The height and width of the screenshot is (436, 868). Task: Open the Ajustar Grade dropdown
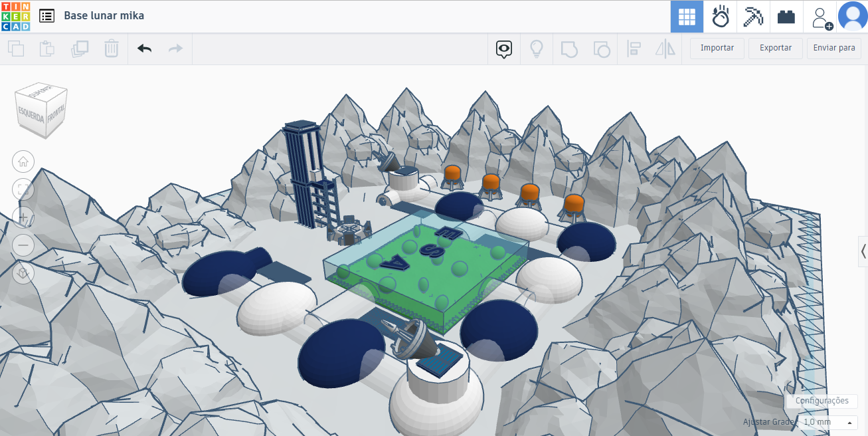(827, 422)
